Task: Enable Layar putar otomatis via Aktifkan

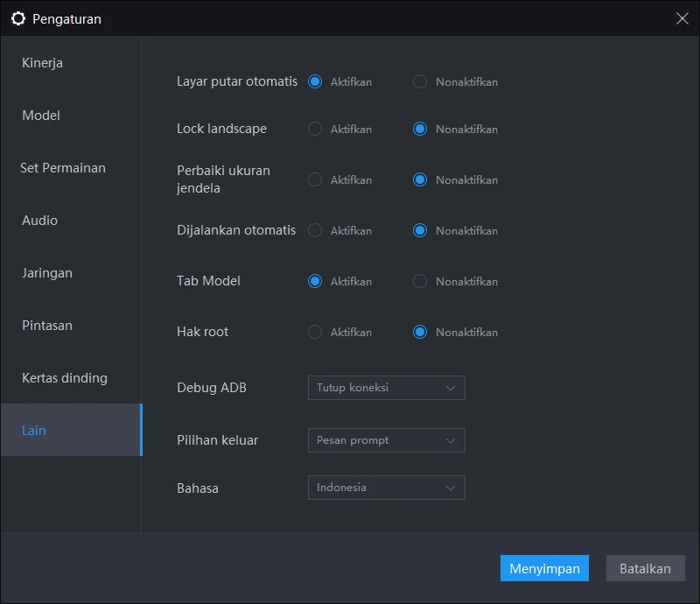Action: coord(315,81)
